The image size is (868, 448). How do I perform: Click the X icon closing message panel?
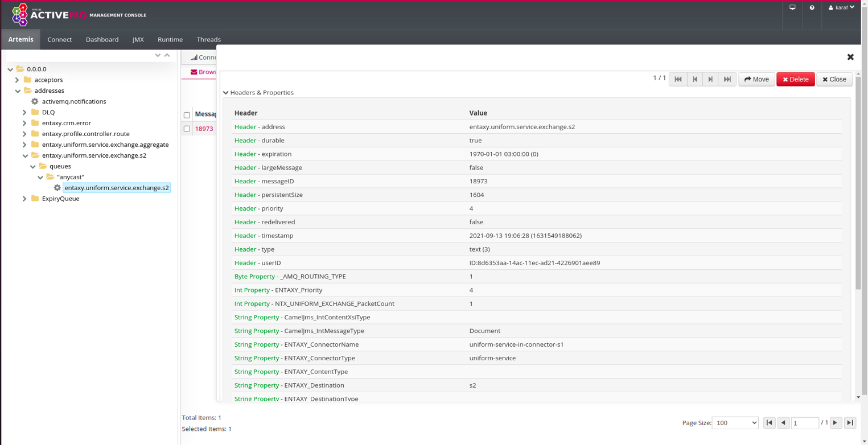tap(850, 57)
